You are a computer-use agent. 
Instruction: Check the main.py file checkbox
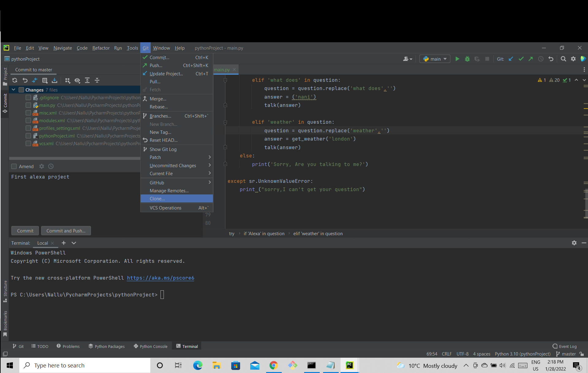point(28,105)
